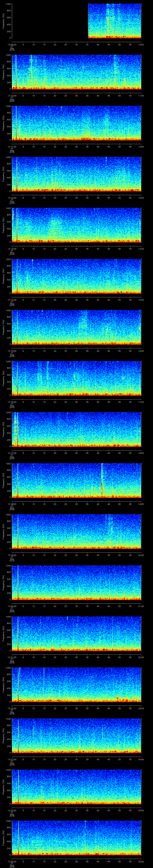Click the 13:19:00 start time label

point(12,555)
